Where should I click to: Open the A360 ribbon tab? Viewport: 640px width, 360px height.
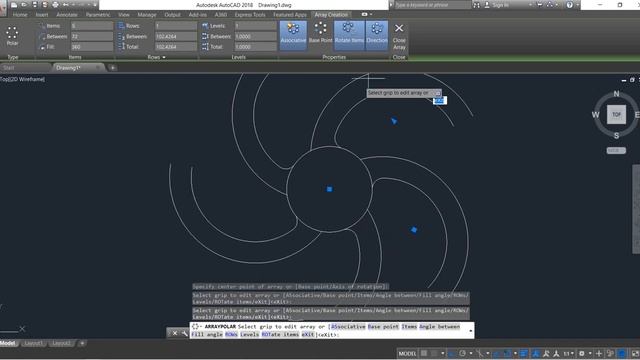tap(221, 15)
